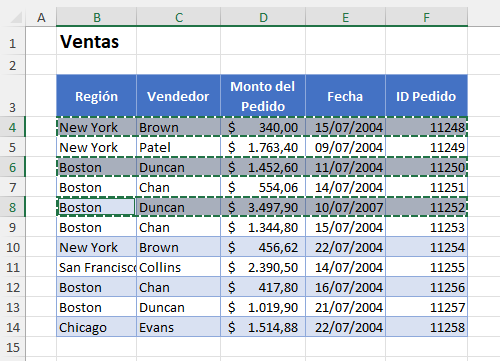Select row 8 header
The width and height of the screenshot is (500, 361).
click(13, 207)
